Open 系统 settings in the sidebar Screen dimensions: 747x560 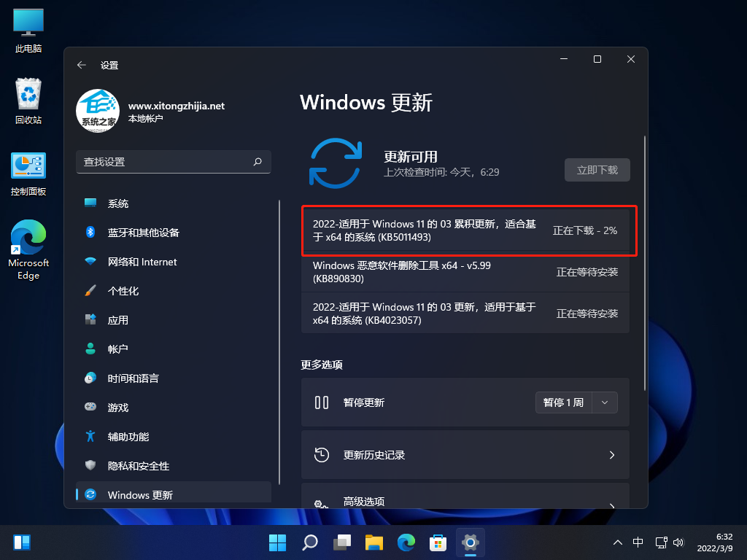pyautogui.click(x=119, y=203)
